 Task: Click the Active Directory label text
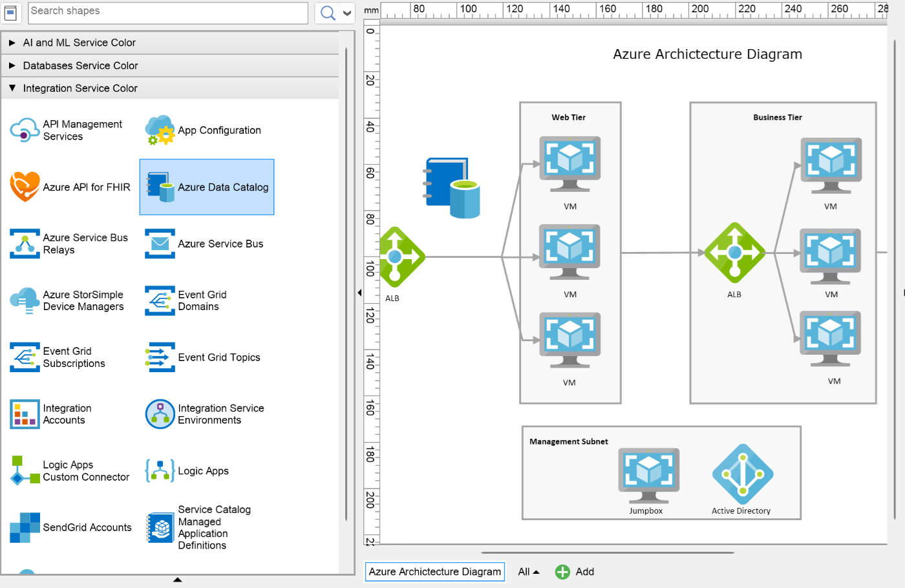(x=741, y=511)
